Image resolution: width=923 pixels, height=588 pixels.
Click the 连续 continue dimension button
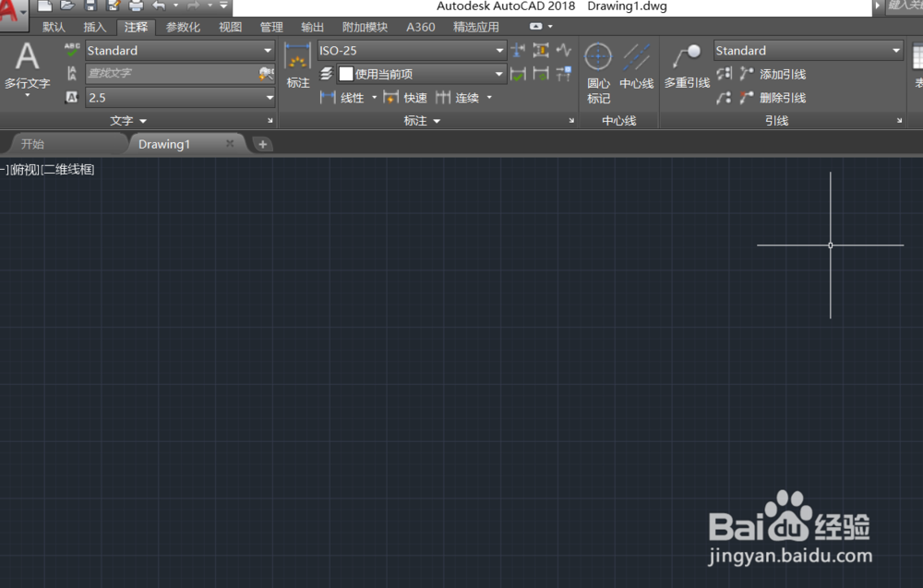click(x=458, y=98)
